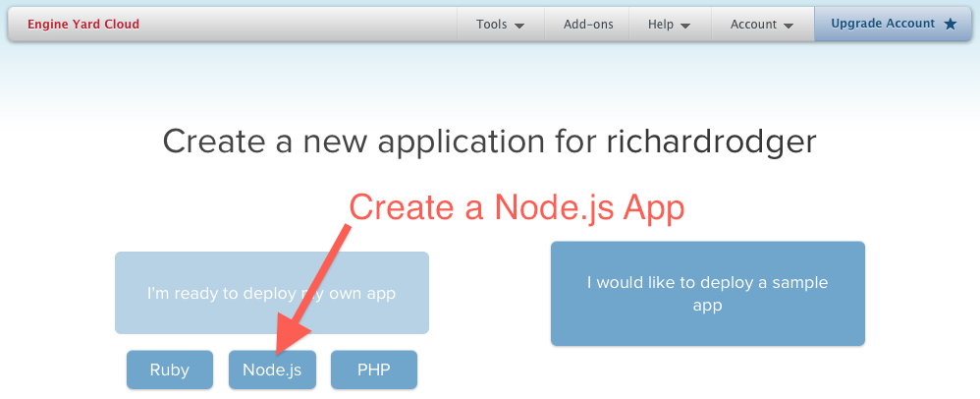This screenshot has height=399, width=980.
Task: Choose I'm ready to deploy my own app
Action: 272,293
